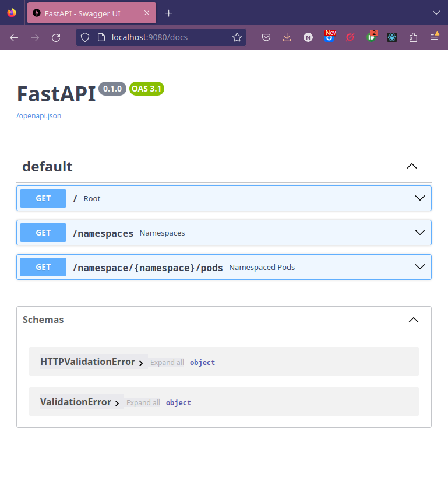
Task: Click the /namespace/{namespace}/pods path
Action: [x=148, y=268]
